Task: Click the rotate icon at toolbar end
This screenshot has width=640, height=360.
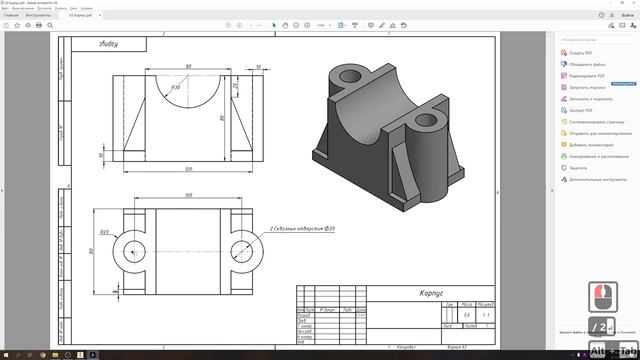Action: [404, 25]
